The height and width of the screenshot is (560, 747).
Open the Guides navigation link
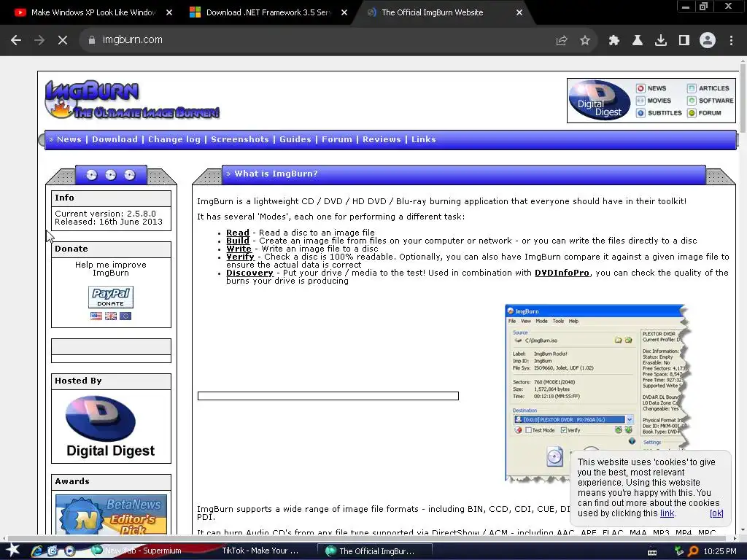click(x=295, y=139)
